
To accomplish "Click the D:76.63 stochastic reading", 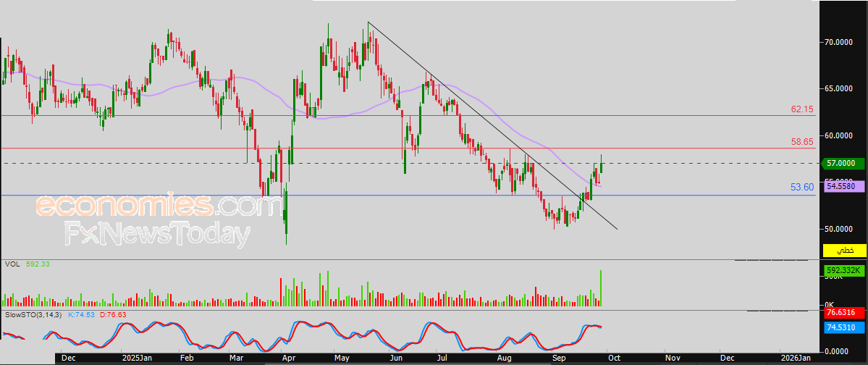I will (114, 314).
